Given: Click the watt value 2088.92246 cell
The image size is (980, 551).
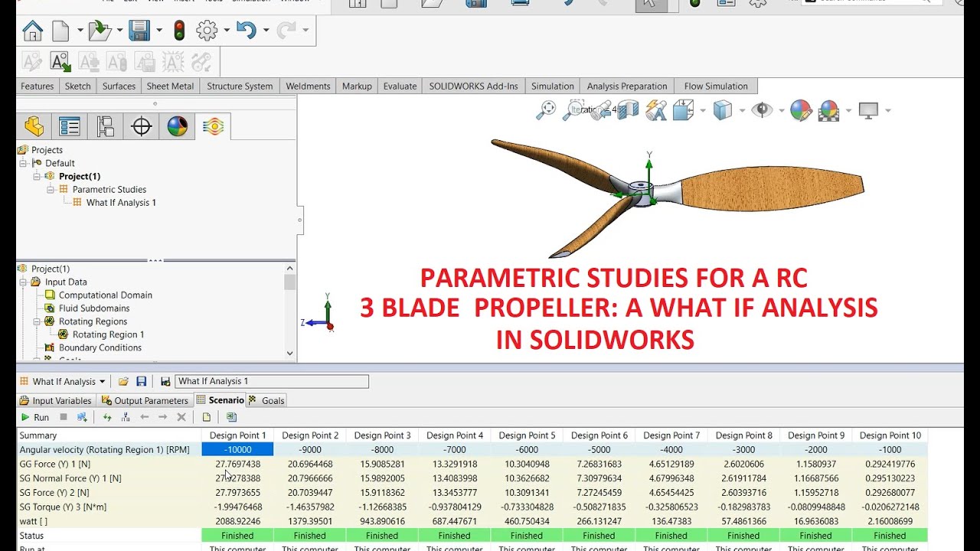Looking at the screenshot, I should coord(237,521).
